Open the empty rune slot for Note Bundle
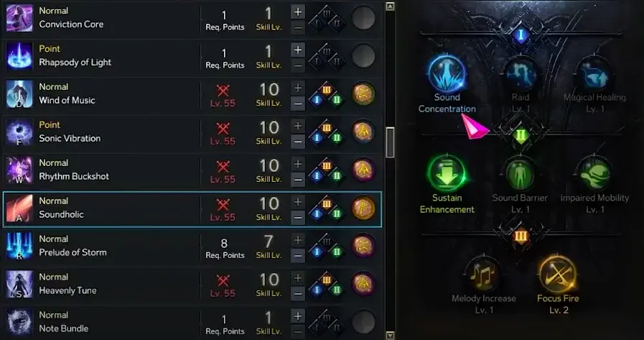Viewport: 644px width, 340px height. click(x=363, y=322)
